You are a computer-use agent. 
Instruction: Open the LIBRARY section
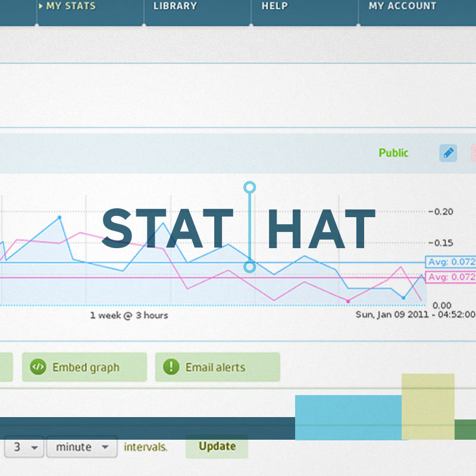click(x=174, y=6)
